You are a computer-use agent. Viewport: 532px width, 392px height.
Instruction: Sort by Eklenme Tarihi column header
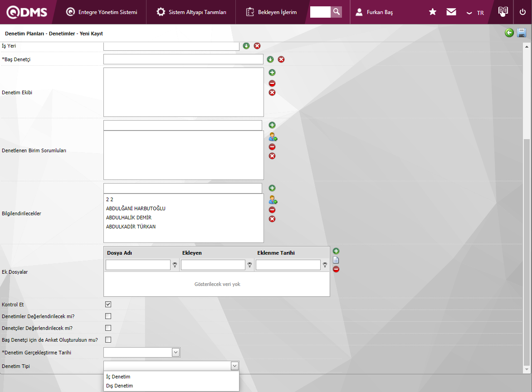tap(276, 253)
